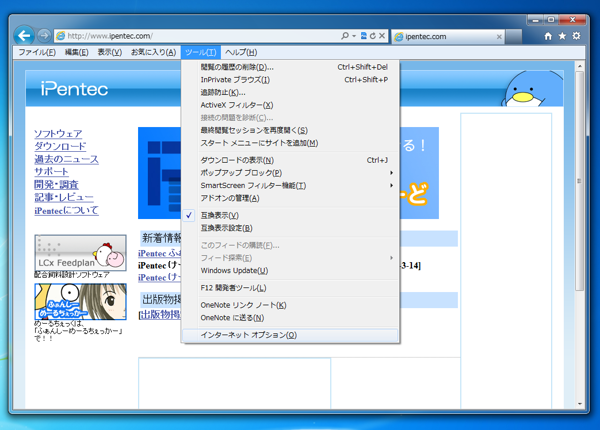Follow the 過去のニュース link
This screenshot has width=600, height=430.
tap(66, 159)
